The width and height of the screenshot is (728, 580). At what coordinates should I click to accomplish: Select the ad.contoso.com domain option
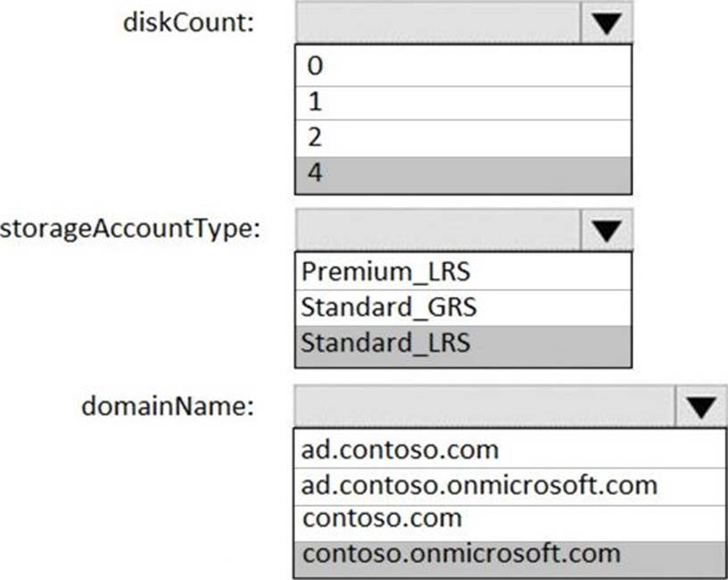coord(509,448)
